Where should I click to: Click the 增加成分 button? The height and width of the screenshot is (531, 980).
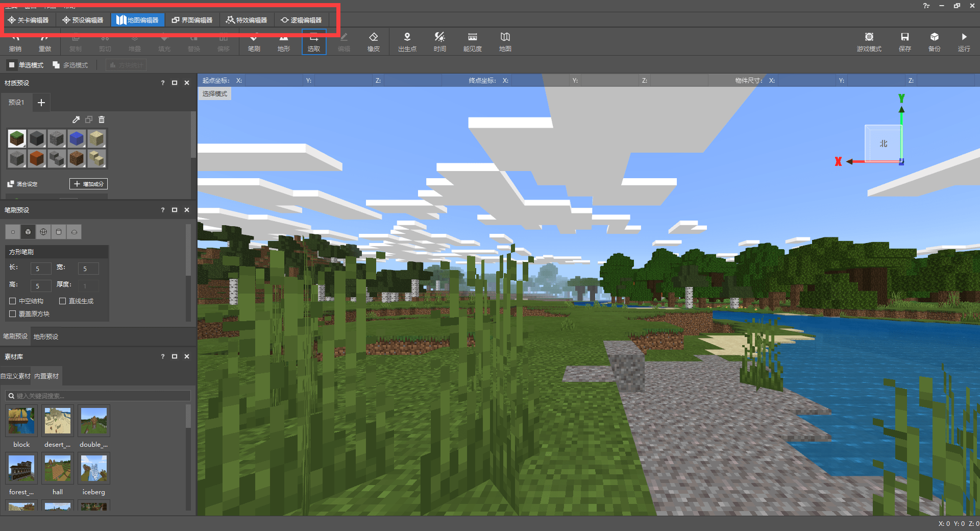point(88,184)
